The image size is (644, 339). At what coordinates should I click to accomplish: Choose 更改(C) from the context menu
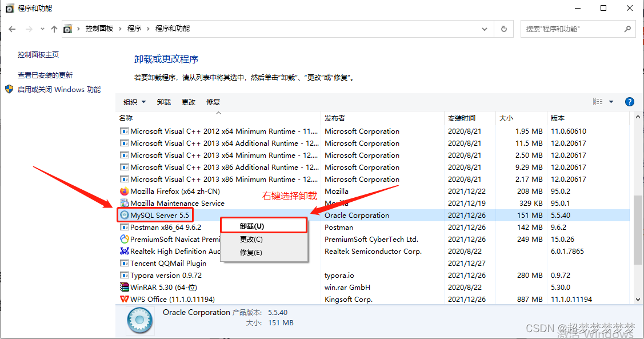coord(263,239)
